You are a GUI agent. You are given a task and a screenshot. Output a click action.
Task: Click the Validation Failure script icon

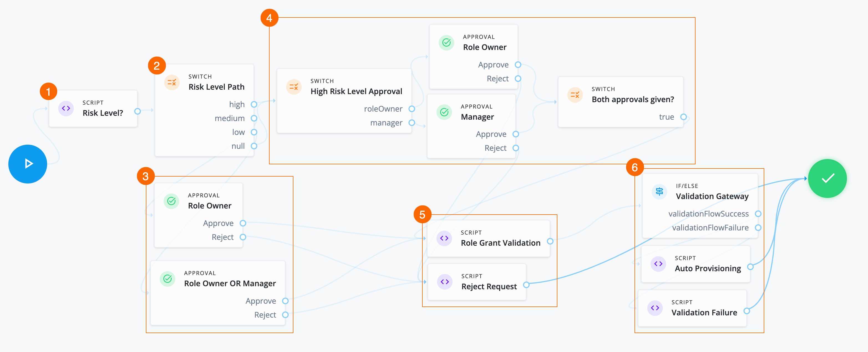click(655, 308)
